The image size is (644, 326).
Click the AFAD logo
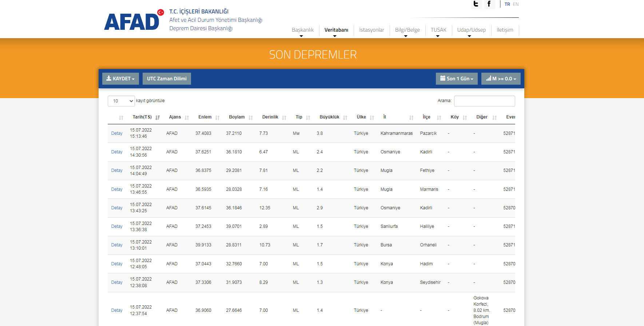click(134, 20)
